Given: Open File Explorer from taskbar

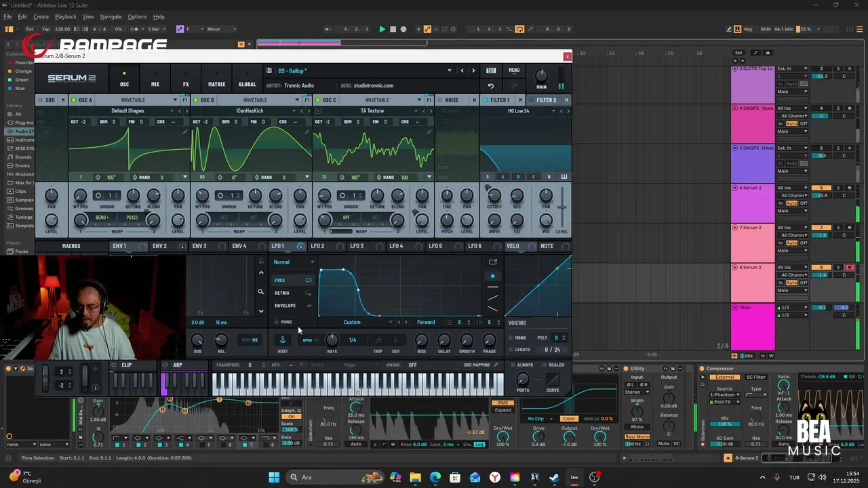Looking at the screenshot, I should click(415, 477).
